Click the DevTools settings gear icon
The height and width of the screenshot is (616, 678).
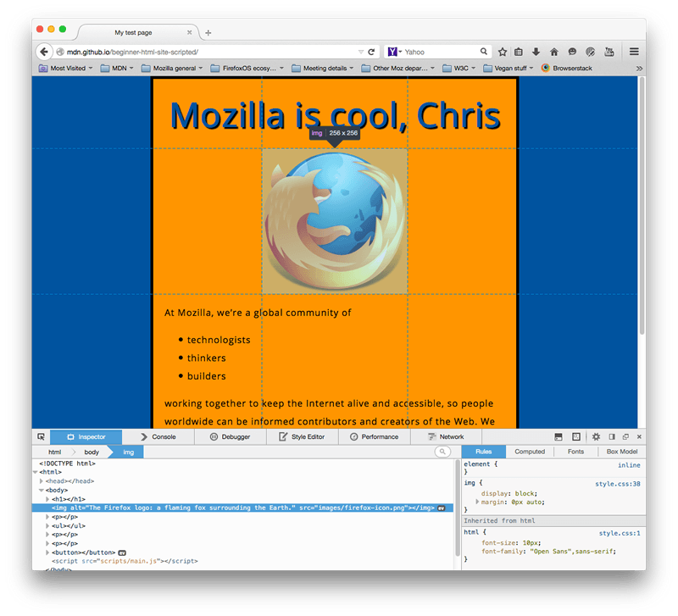pos(596,436)
